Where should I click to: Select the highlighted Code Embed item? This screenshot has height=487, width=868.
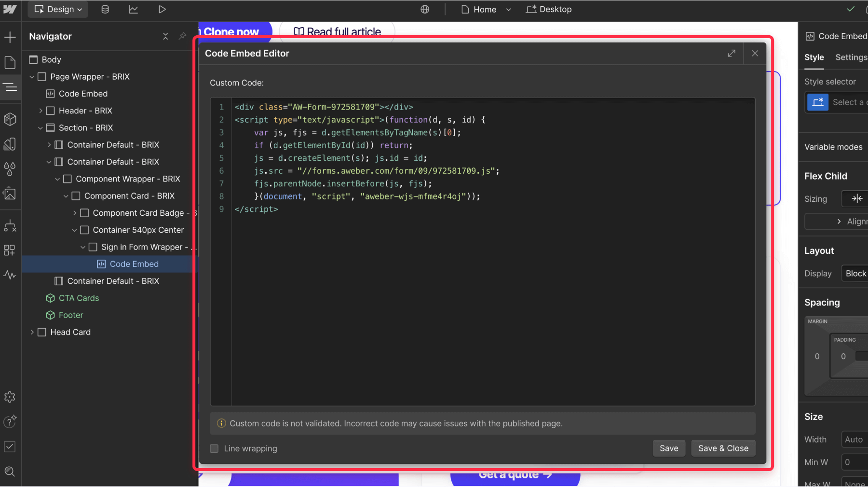pyautogui.click(x=134, y=264)
